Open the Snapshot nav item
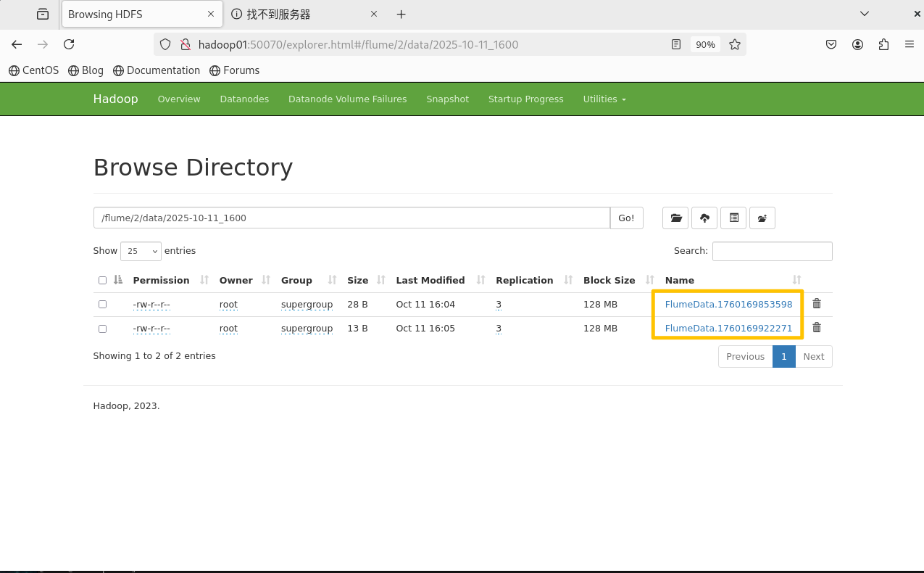Image resolution: width=924 pixels, height=573 pixels. [x=447, y=99]
